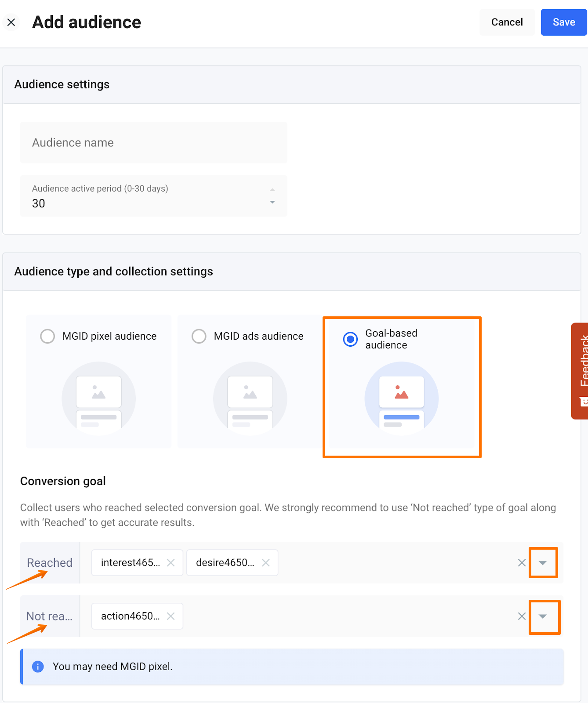Clear all Not reached goals

click(522, 616)
